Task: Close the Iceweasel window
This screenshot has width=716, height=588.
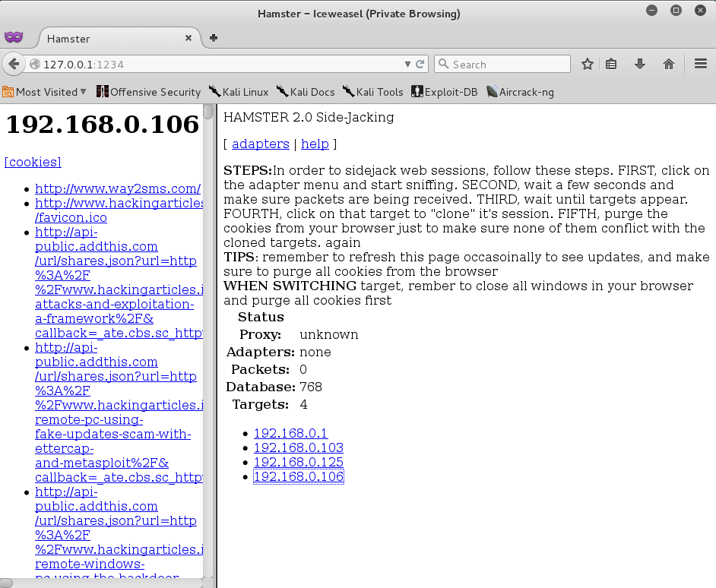Action: tap(700, 10)
